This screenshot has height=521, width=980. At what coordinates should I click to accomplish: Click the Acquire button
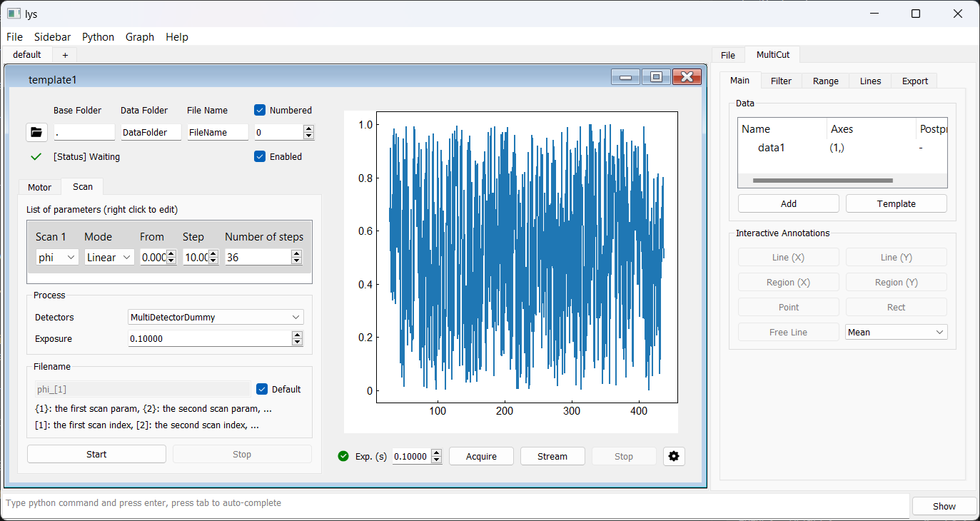pyautogui.click(x=481, y=456)
